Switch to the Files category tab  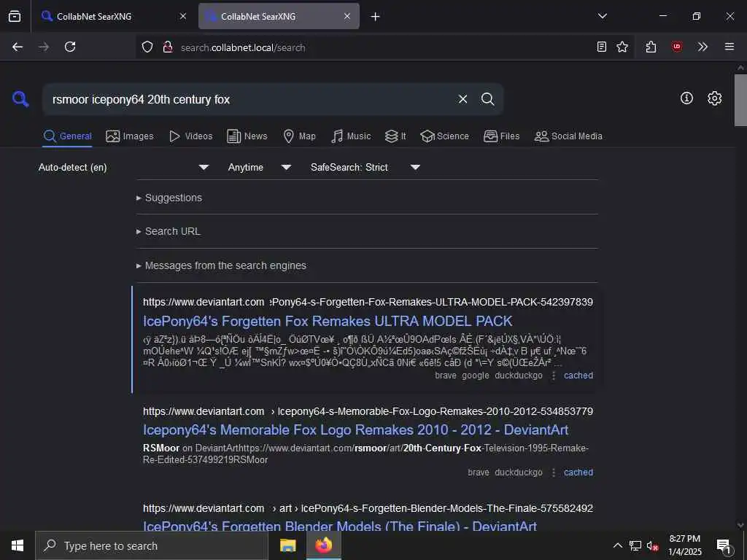502,136
